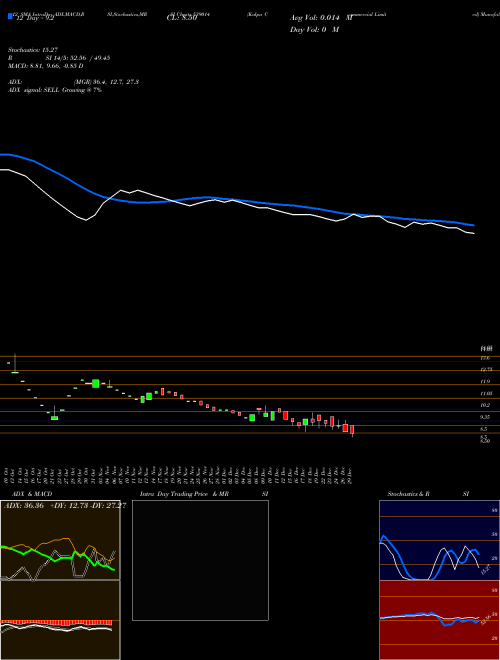The image size is (500, 660).
Task: Click the 'Stochastics & RSI' panel title
Action: (428, 494)
